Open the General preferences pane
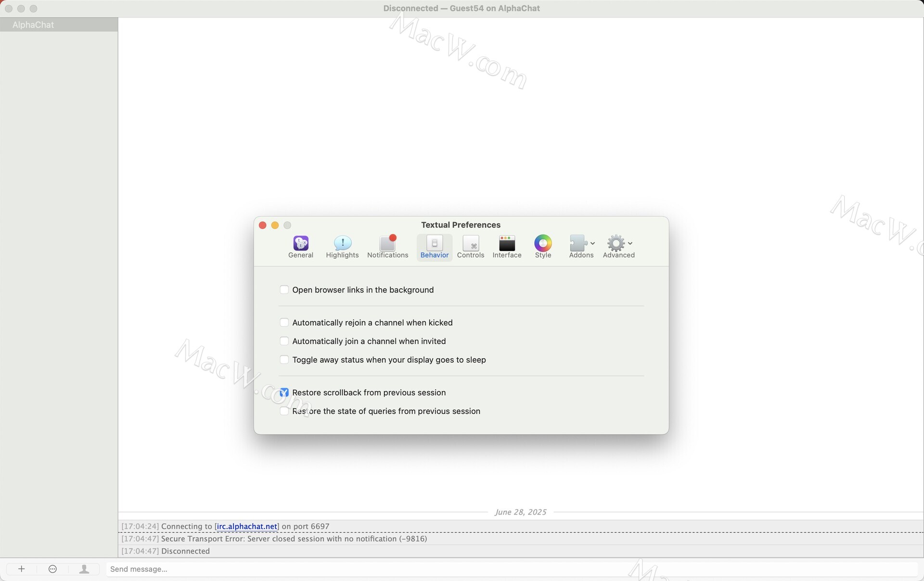 (301, 247)
